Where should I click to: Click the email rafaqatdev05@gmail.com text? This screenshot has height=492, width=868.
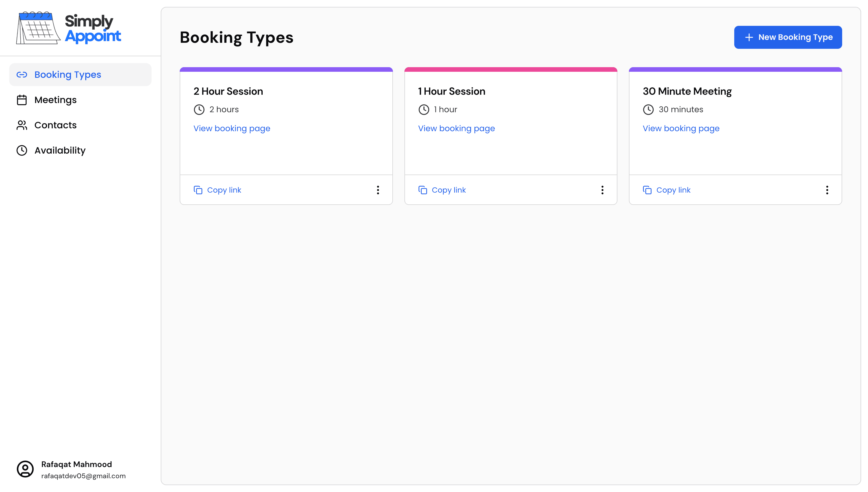pyautogui.click(x=83, y=476)
